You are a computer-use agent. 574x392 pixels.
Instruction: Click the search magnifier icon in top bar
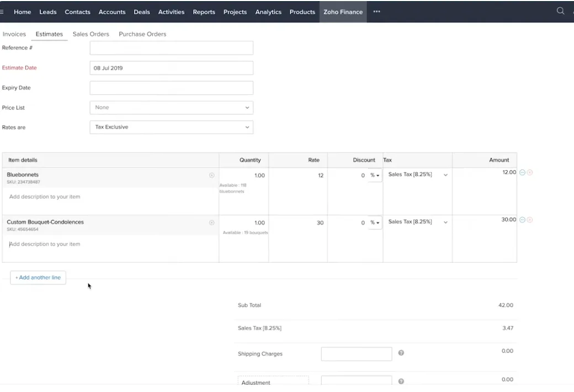(560, 11)
